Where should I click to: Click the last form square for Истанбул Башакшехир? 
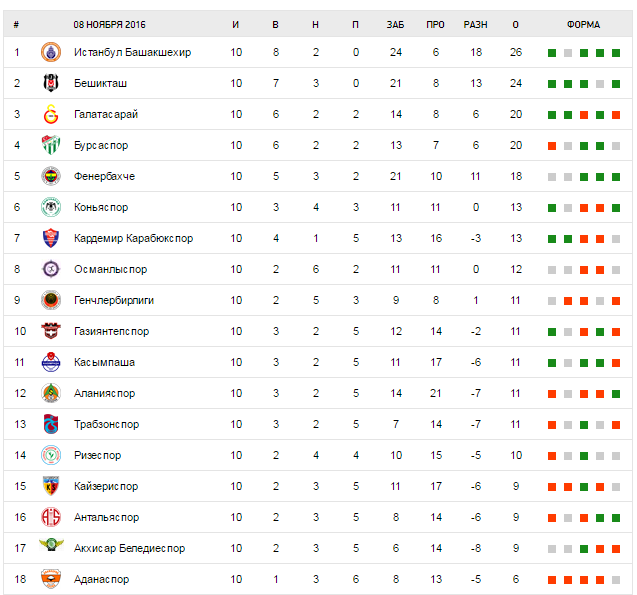pyautogui.click(x=616, y=52)
